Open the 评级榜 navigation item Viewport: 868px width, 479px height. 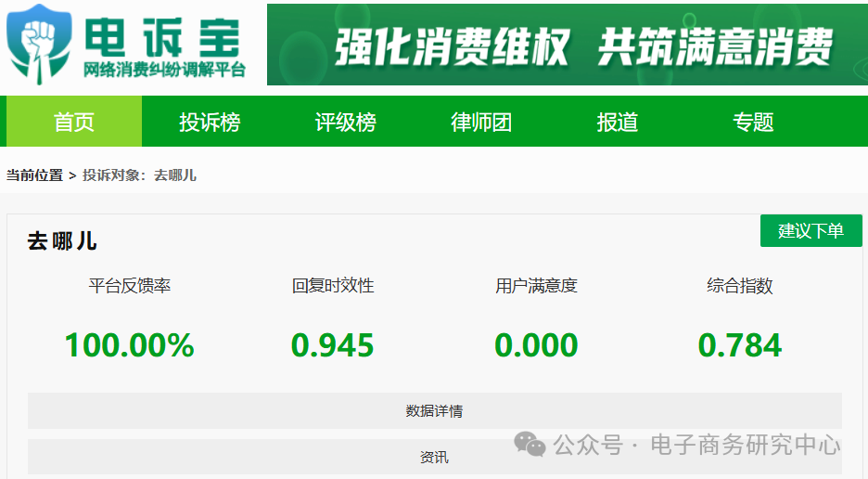coord(345,122)
